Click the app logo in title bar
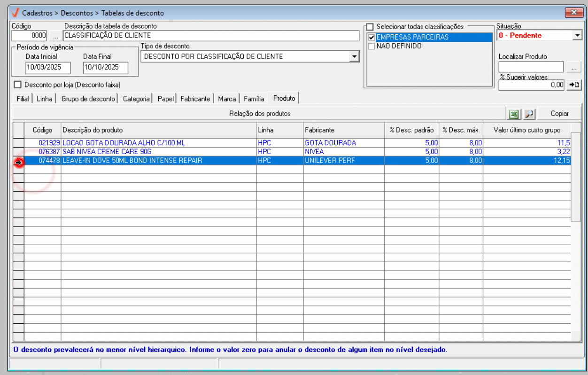 point(15,13)
